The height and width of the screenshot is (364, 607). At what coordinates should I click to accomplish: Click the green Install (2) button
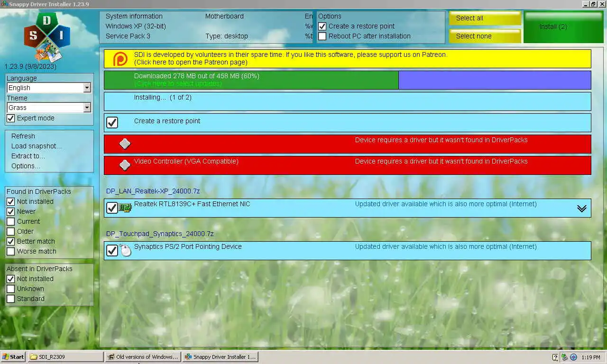pos(563,27)
